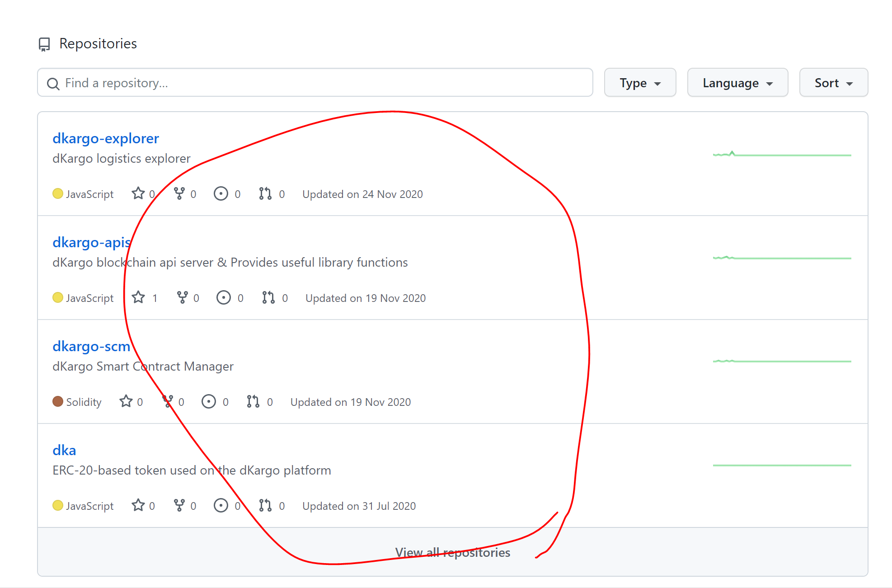Click the dkargo-explorer activity sparkline graph
The height and width of the screenshot is (588, 892).
pos(782,155)
